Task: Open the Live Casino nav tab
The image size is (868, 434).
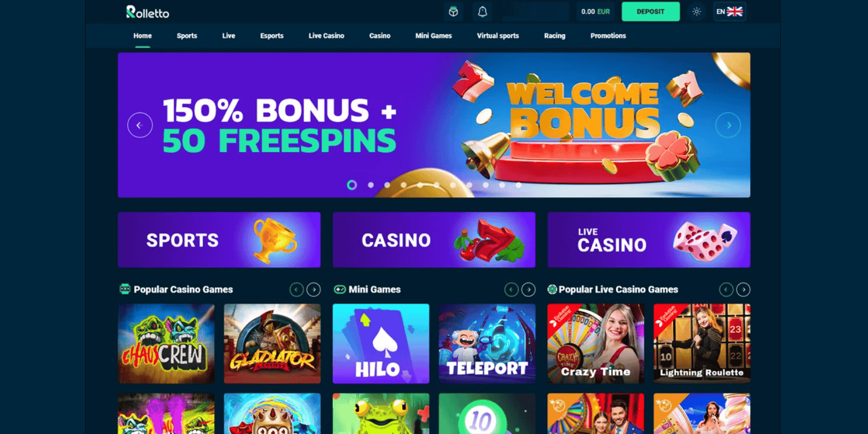Action: pyautogui.click(x=326, y=36)
